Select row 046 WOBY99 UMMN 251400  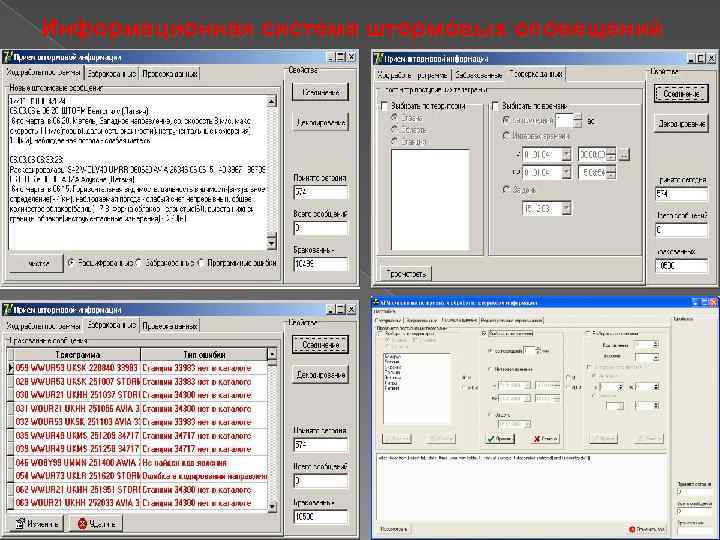click(141, 462)
